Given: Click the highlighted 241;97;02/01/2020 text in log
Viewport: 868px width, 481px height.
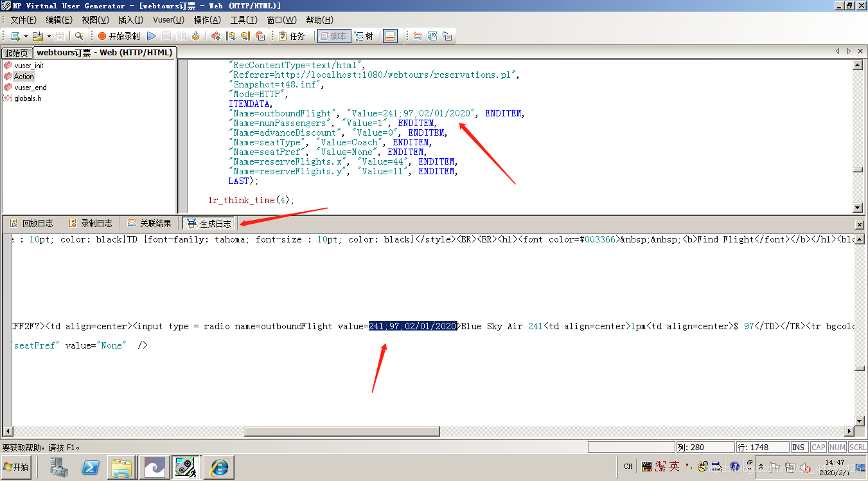Looking at the screenshot, I should click(x=412, y=326).
